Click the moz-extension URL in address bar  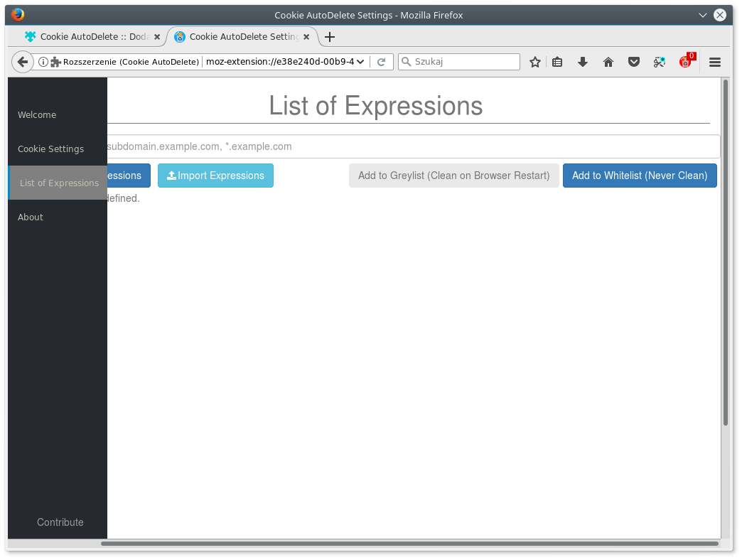pos(280,62)
